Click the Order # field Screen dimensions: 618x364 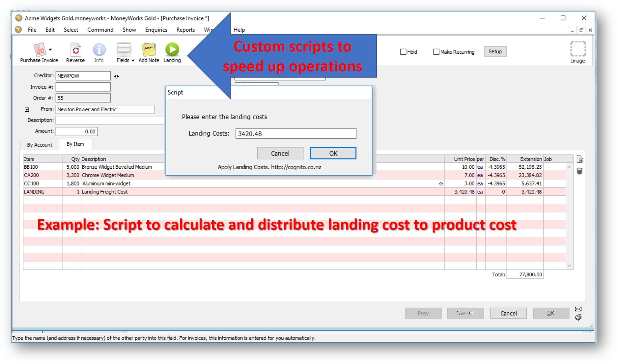[x=83, y=98]
